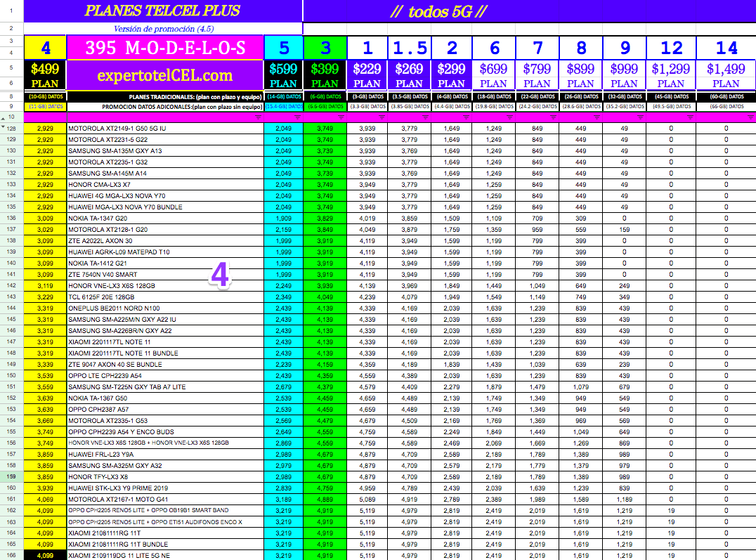Select the 2,679 price in the SAMSUNG SM-T225N row
756x560 pixels.
284,387
